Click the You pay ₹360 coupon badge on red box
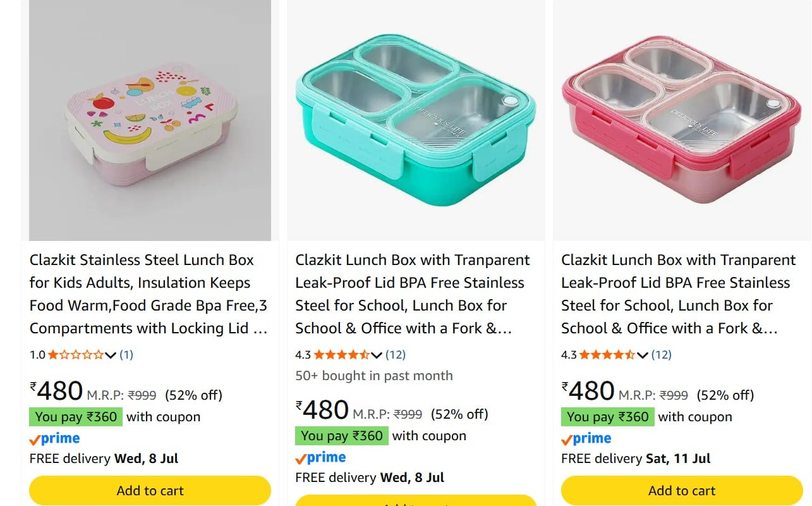The image size is (812, 506). (x=607, y=417)
